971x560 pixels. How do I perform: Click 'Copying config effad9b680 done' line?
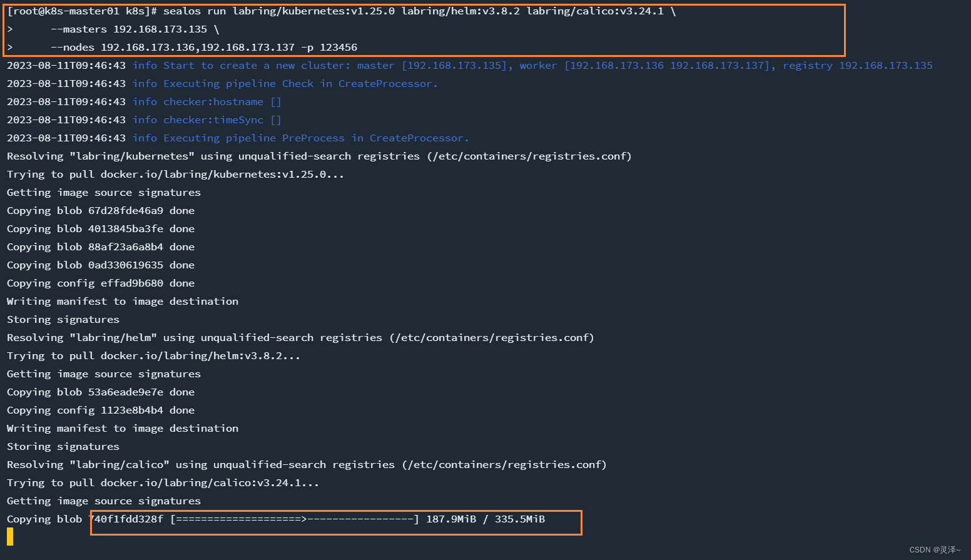(x=101, y=283)
